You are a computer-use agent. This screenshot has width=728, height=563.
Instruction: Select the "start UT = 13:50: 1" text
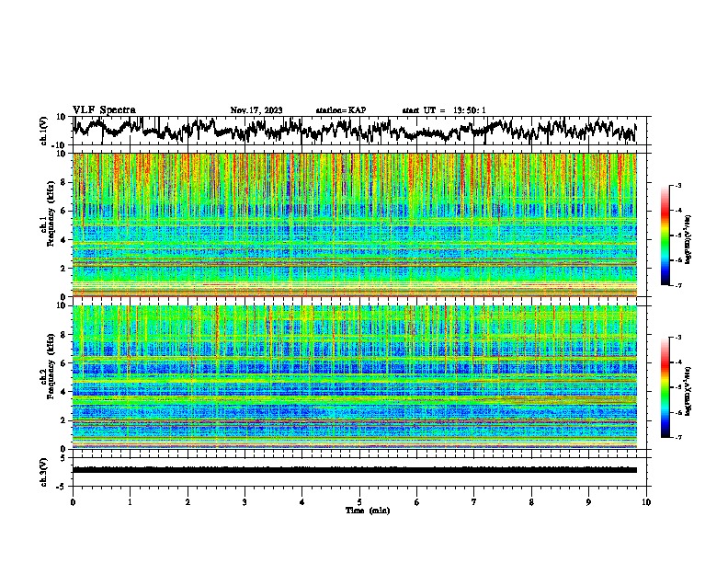click(x=444, y=110)
